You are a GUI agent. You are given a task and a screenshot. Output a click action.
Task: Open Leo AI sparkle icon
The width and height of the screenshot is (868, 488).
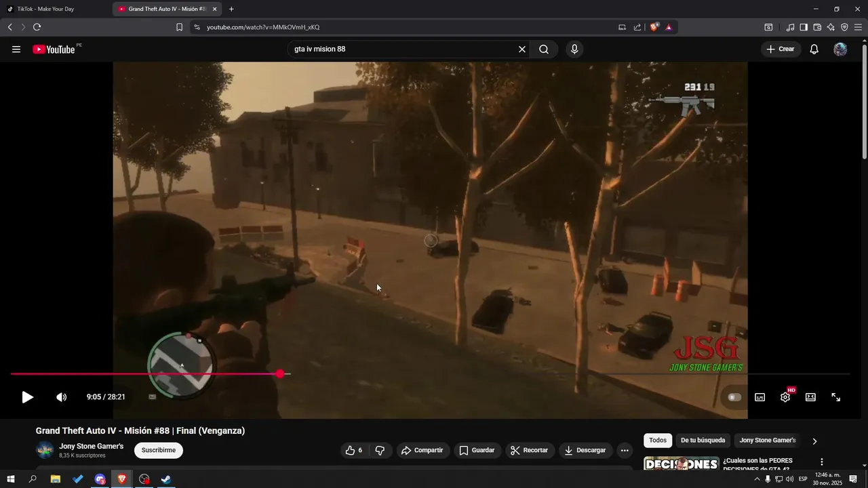pyautogui.click(x=831, y=27)
